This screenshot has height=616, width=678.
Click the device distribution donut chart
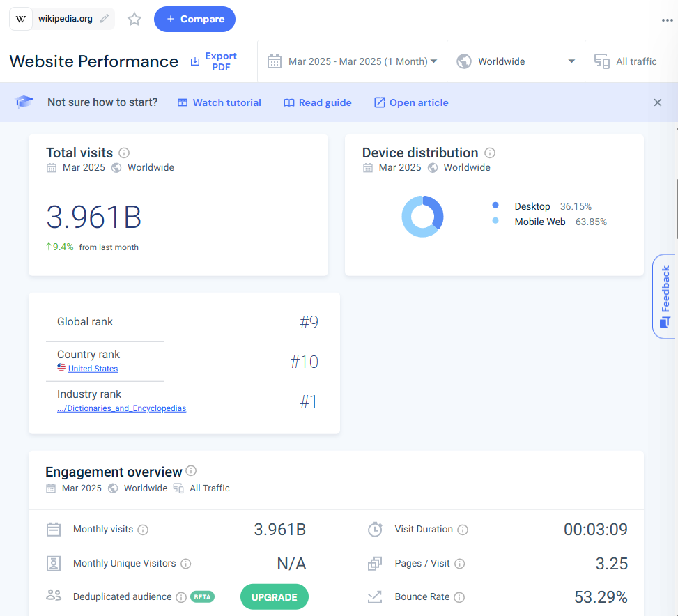coord(422,216)
